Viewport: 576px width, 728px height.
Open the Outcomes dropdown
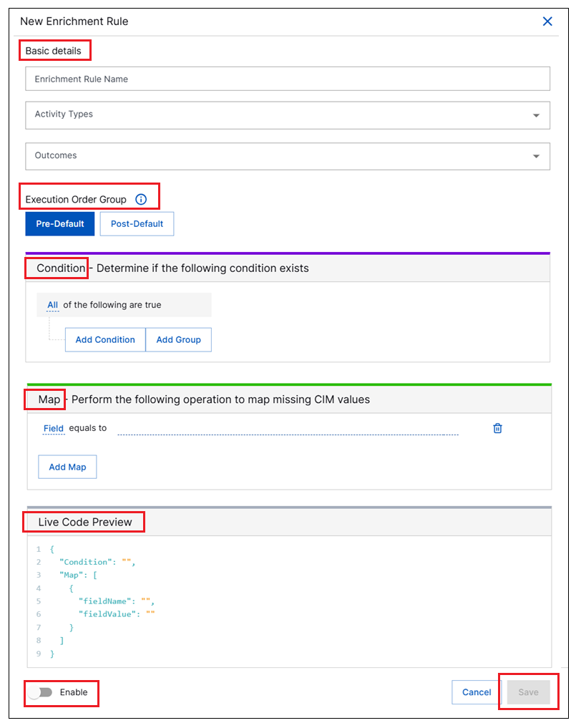288,156
